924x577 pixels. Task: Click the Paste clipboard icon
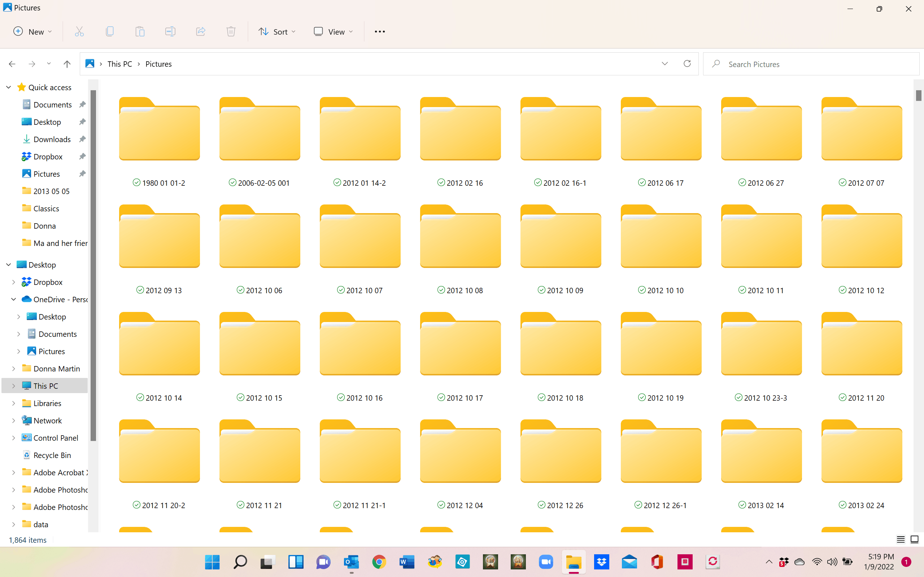click(x=140, y=31)
